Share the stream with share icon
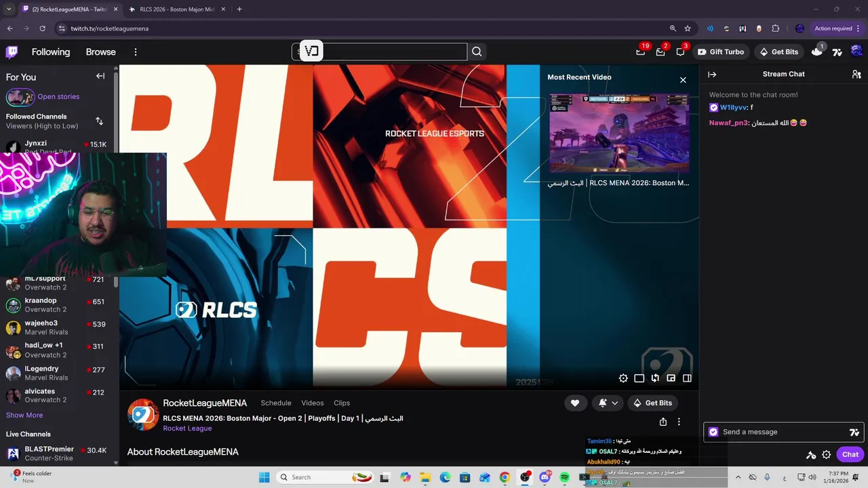Viewport: 868px width, 488px height. point(663,422)
